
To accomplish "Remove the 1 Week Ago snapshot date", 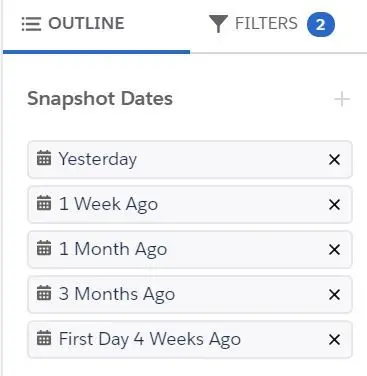I will [x=334, y=205].
